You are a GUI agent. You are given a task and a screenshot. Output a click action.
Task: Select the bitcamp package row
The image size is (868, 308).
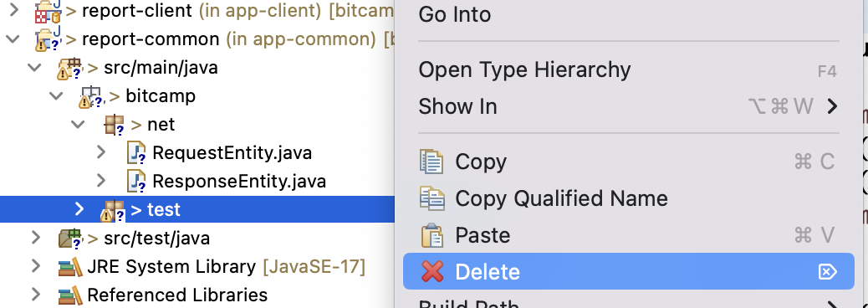[197, 96]
